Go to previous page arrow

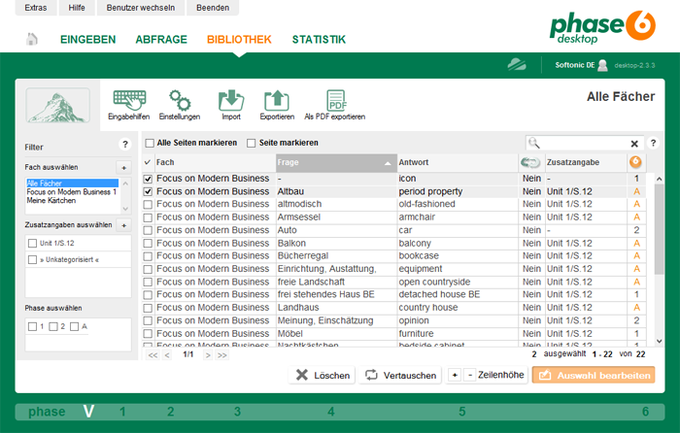click(167, 355)
